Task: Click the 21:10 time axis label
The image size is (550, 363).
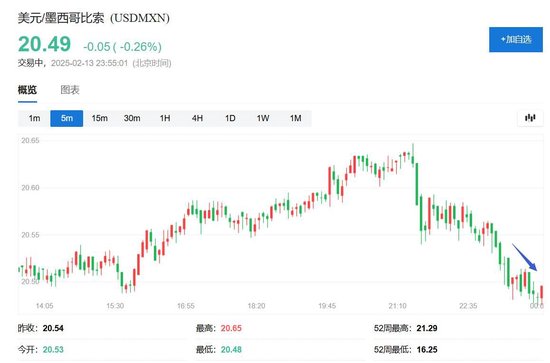Action: (x=397, y=306)
